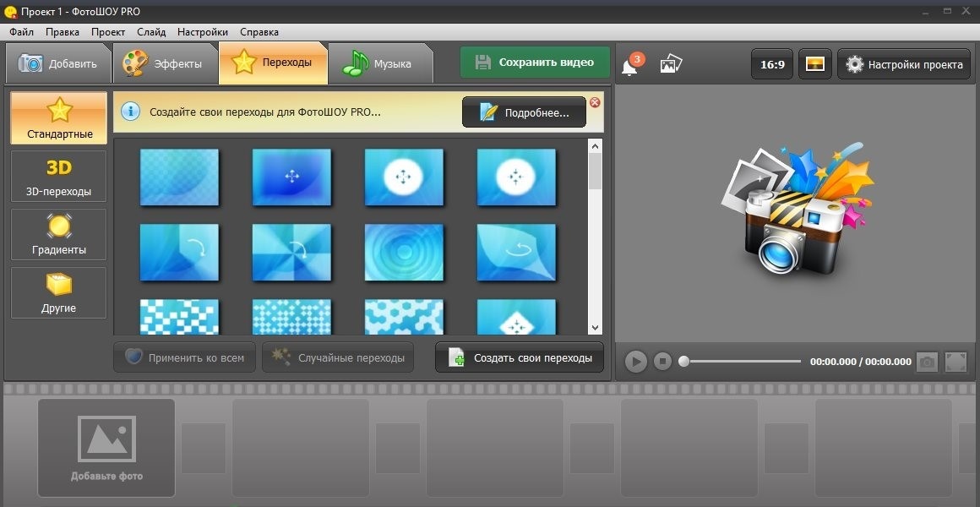Click the Сохранить видео button

[x=535, y=62]
